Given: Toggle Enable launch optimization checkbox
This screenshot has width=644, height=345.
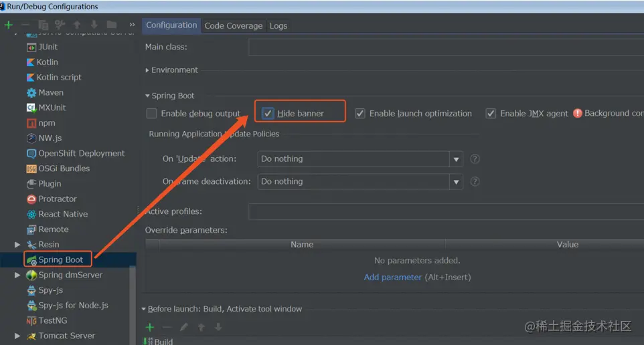Looking at the screenshot, I should [359, 113].
